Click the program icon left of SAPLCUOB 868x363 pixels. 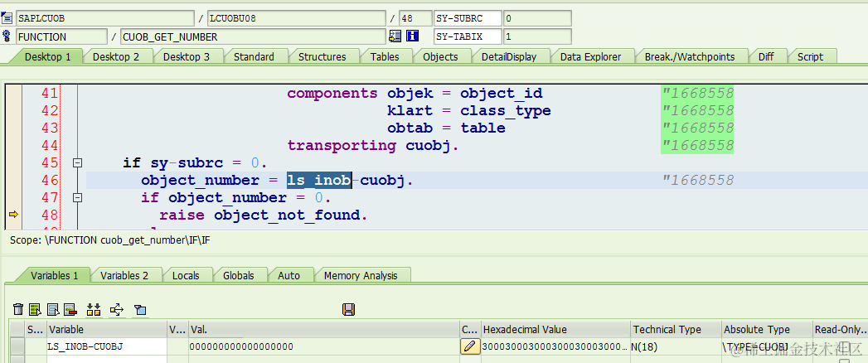[7, 17]
